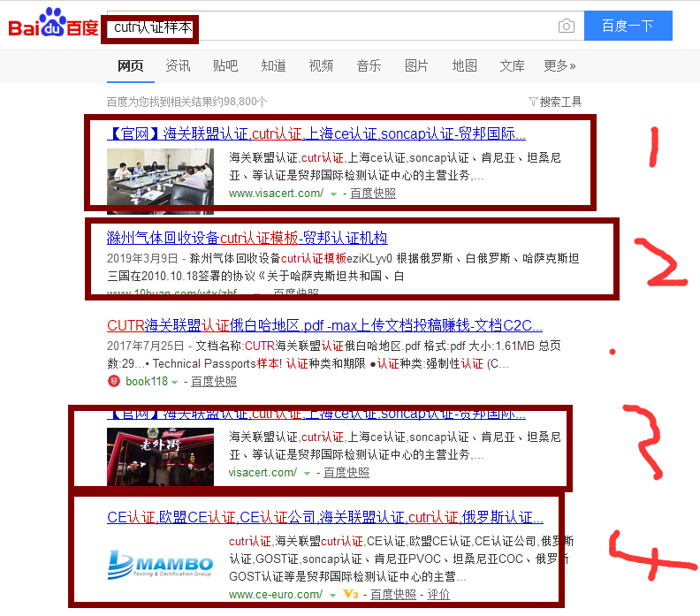The width and height of the screenshot is (700, 616).
Task: Open 百度快照 for www.visacert.com/ result
Action: [373, 194]
